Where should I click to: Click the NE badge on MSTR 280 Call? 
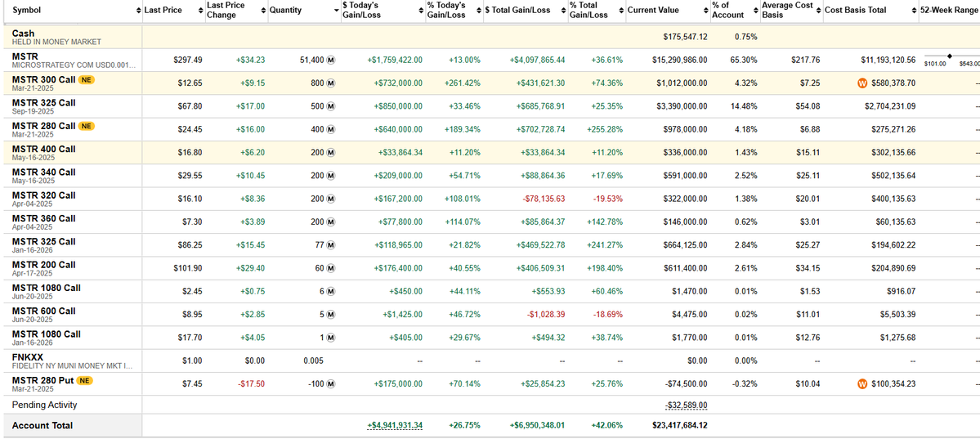click(87, 126)
